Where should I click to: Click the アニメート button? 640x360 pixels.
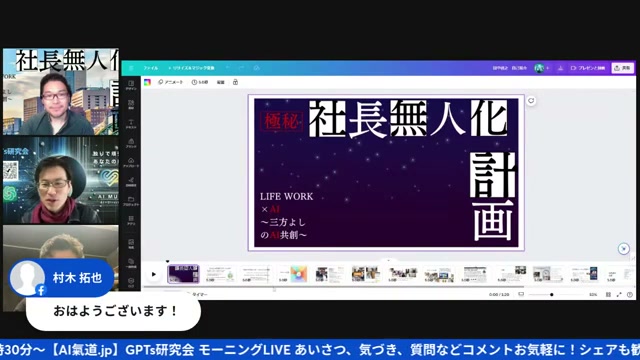171,82
